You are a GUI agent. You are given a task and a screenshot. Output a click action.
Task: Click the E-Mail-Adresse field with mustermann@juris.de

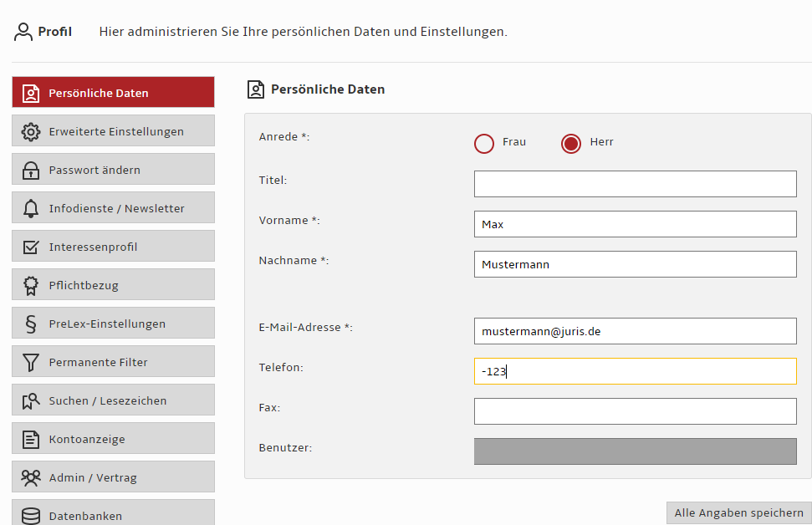click(x=635, y=331)
